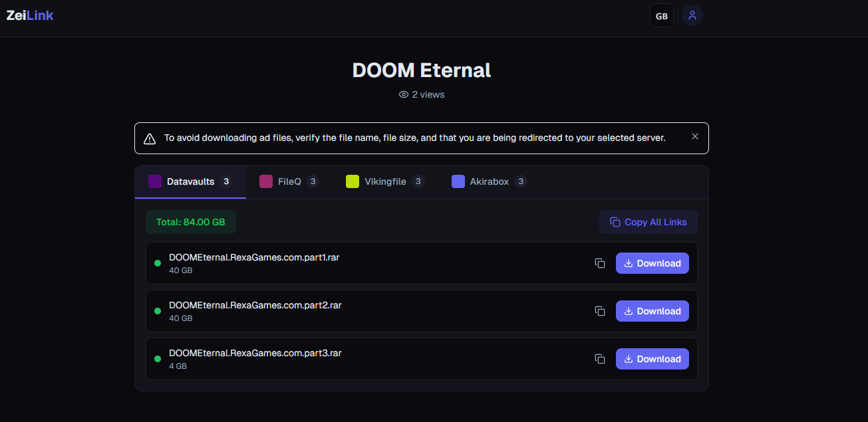Click the GB language selector button

point(662,16)
